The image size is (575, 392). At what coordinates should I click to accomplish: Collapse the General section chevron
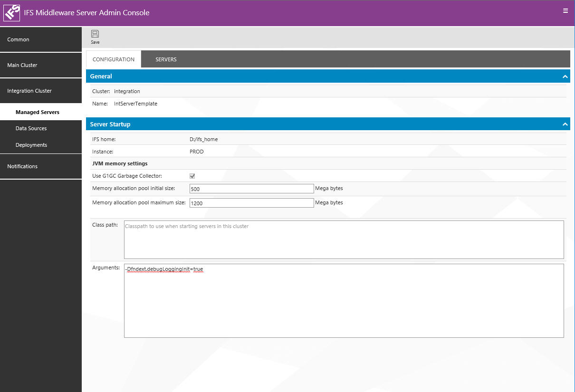pyautogui.click(x=565, y=76)
